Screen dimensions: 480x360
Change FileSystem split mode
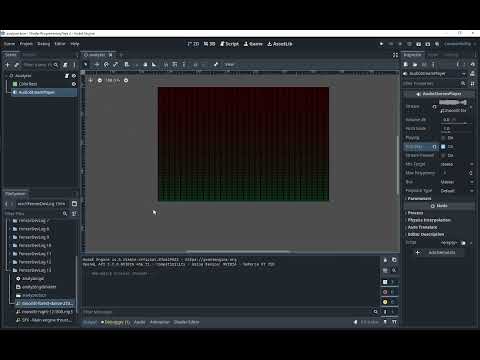[74, 204]
